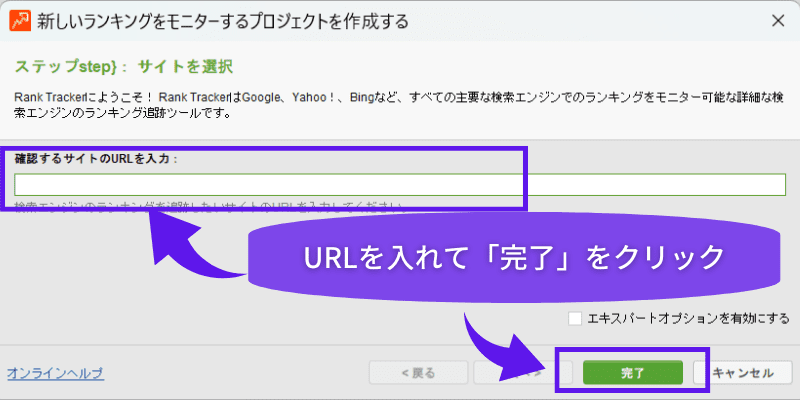Click the ステップ サイトを選択 heading
This screenshot has width=800, height=400.
(124, 67)
